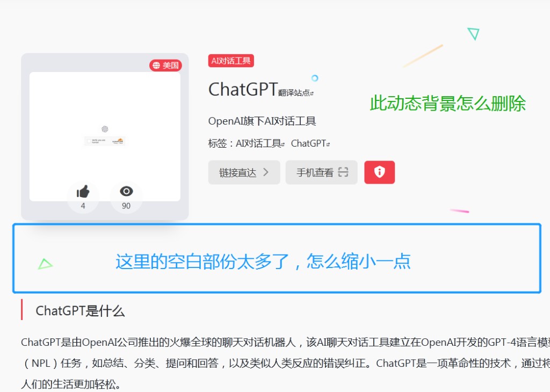
Task: Click the red AI对话工具 category badge
Action: pyautogui.click(x=231, y=61)
